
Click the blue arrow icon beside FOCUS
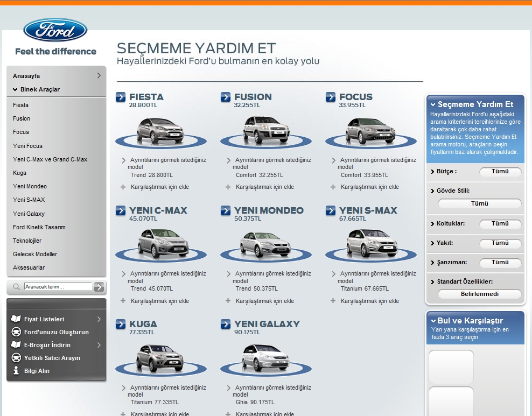click(x=331, y=97)
